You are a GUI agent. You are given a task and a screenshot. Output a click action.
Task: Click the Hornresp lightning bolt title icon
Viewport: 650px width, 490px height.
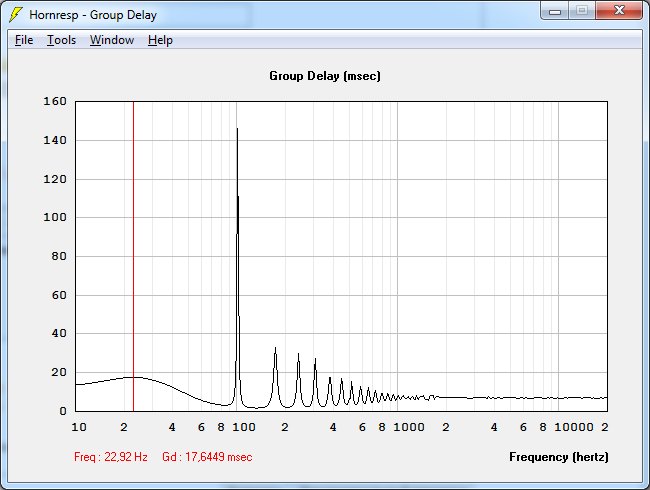point(15,15)
